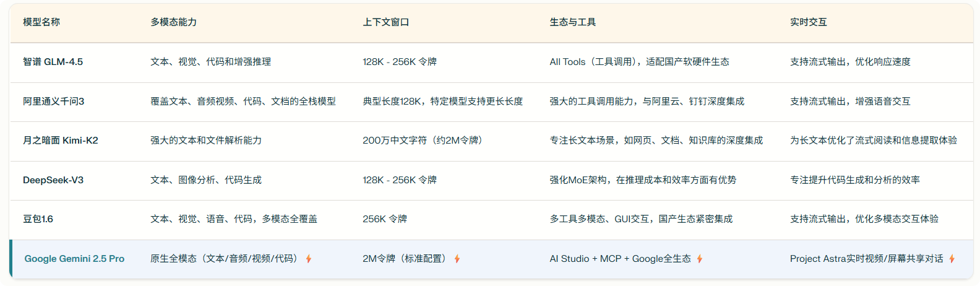Click the 月之暗面 Kimi-K2 model name
Viewport: 980px width, 286px height.
tap(61, 141)
